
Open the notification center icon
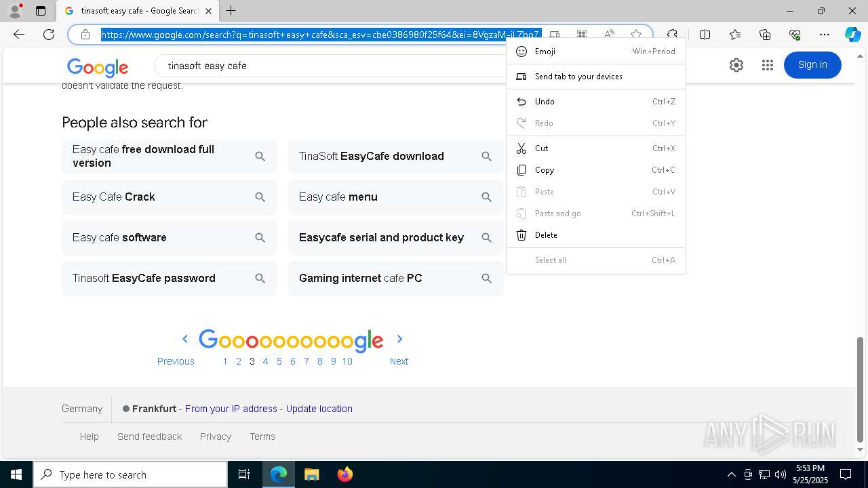click(x=846, y=474)
